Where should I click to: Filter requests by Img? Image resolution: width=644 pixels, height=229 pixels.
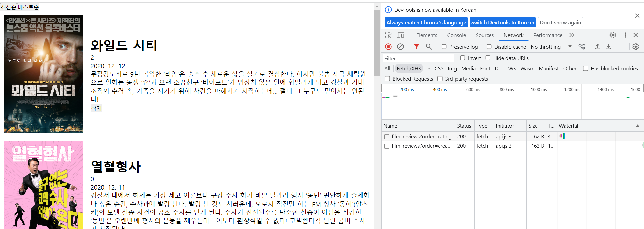click(452, 68)
